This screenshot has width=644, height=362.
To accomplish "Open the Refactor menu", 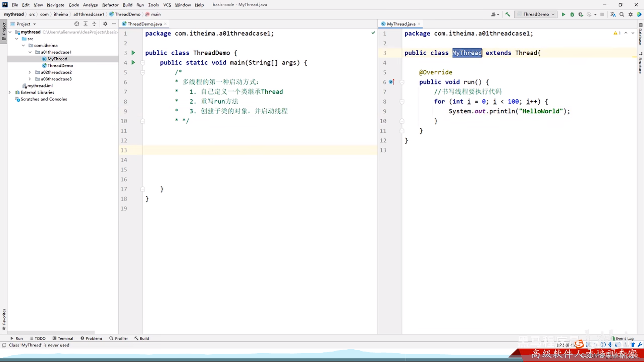I will pos(110,5).
